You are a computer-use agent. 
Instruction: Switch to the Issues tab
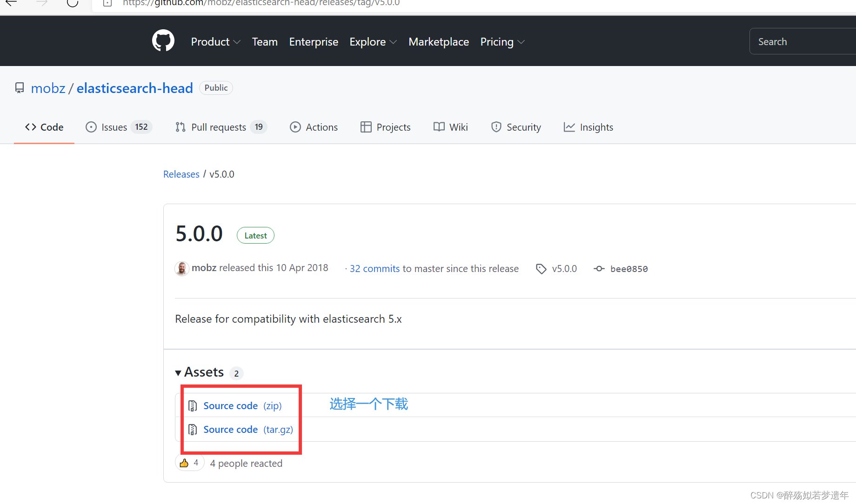[x=119, y=127]
